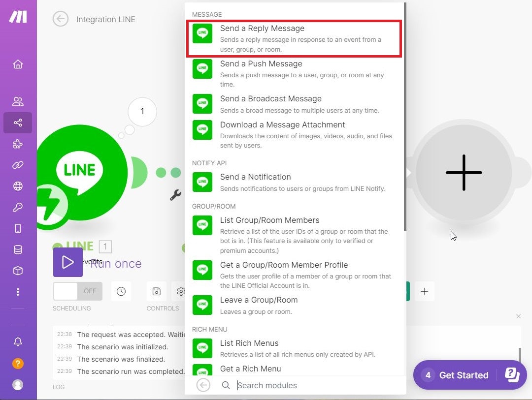Click the Make logo in sidebar

click(x=18, y=17)
